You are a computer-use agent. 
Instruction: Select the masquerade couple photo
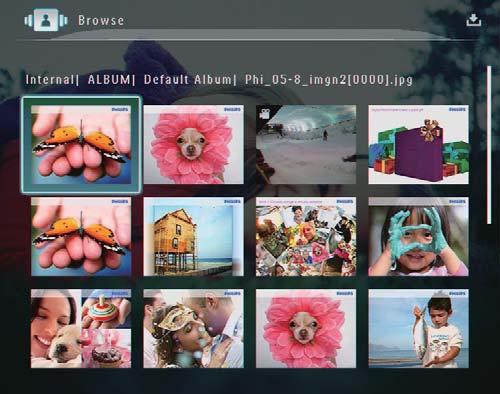point(193,329)
